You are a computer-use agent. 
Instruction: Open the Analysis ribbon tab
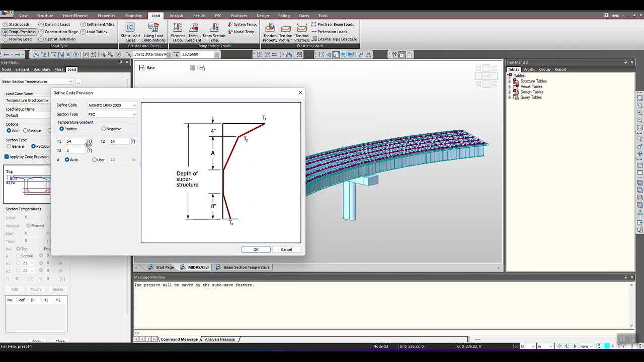pyautogui.click(x=177, y=16)
